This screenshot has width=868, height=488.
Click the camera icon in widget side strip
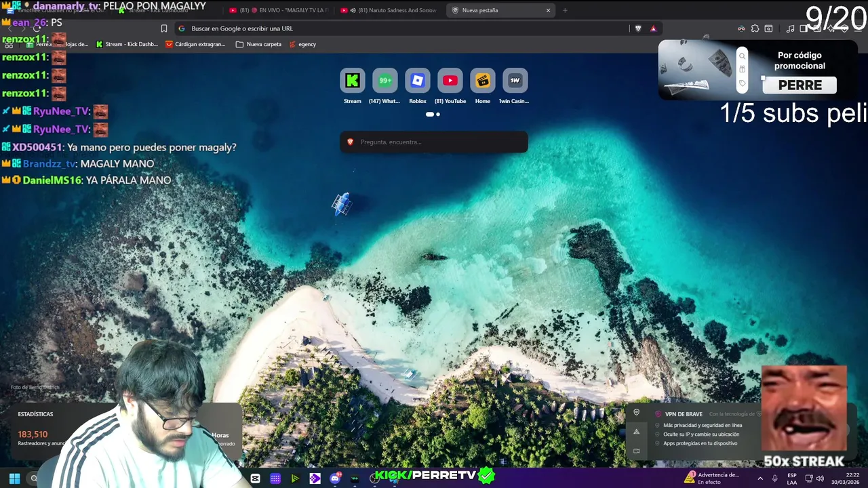click(x=636, y=451)
